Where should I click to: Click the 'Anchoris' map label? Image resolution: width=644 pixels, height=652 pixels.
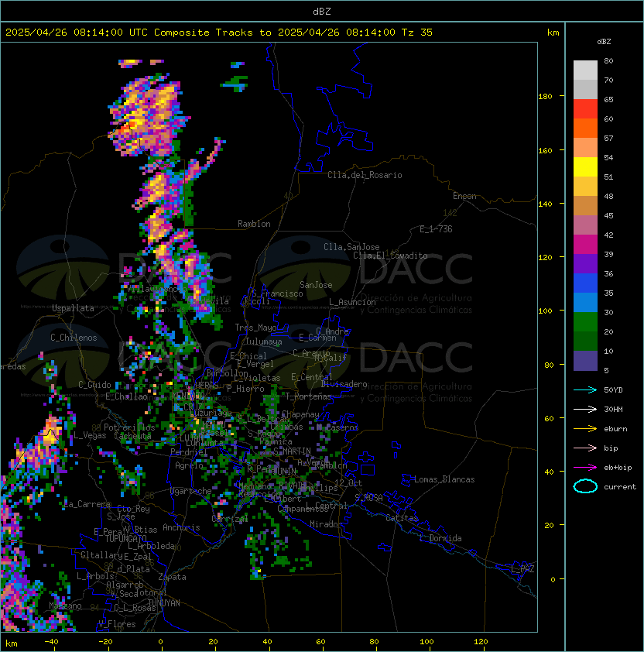(181, 527)
